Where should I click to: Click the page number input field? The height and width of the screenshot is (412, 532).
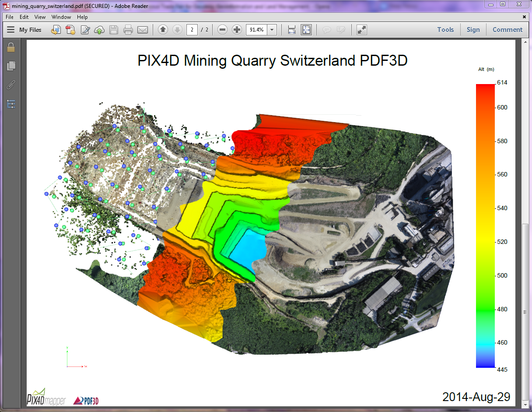point(192,30)
